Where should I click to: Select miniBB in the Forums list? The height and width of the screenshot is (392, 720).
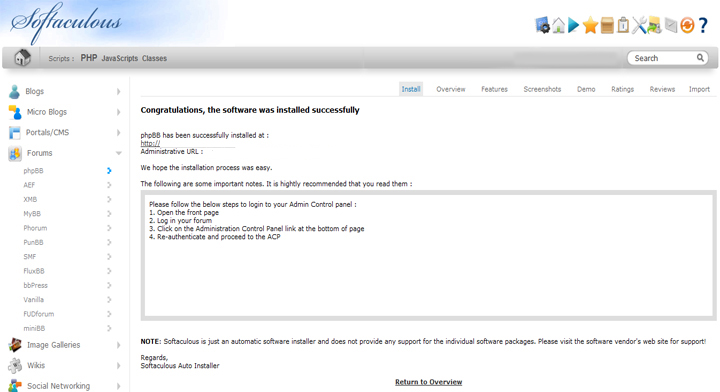34,328
